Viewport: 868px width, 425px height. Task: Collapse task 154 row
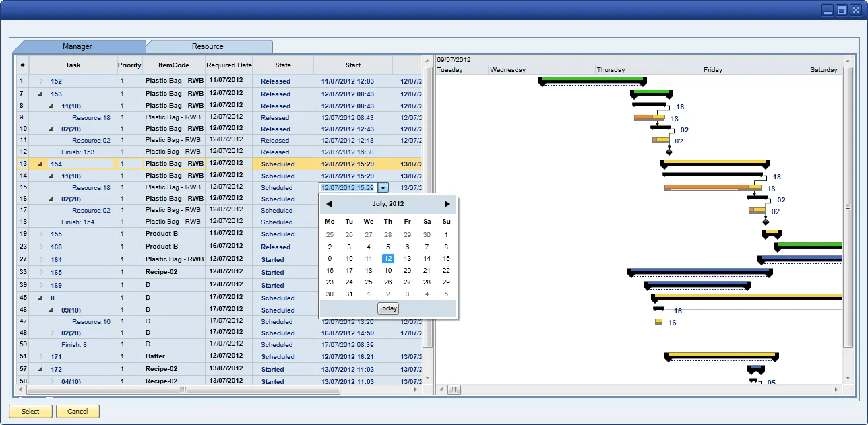tap(41, 164)
